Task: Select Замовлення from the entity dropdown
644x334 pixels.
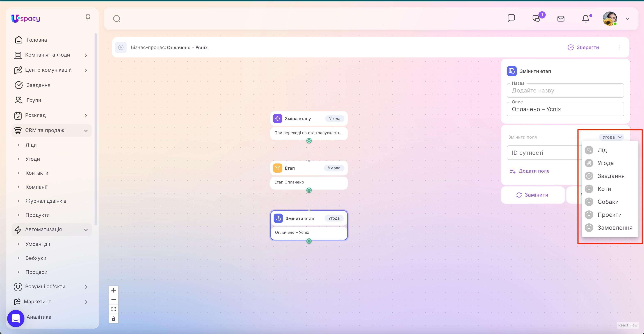Action: coord(615,227)
